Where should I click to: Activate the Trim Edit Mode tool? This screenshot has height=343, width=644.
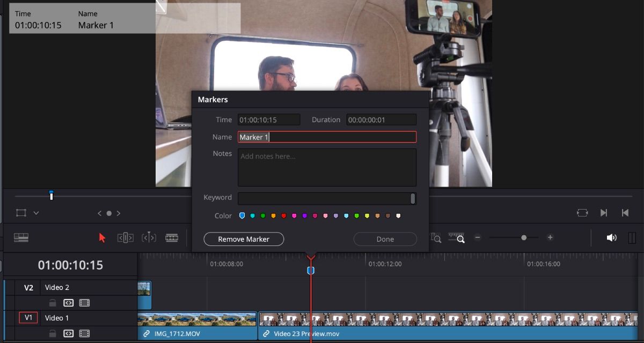(125, 237)
